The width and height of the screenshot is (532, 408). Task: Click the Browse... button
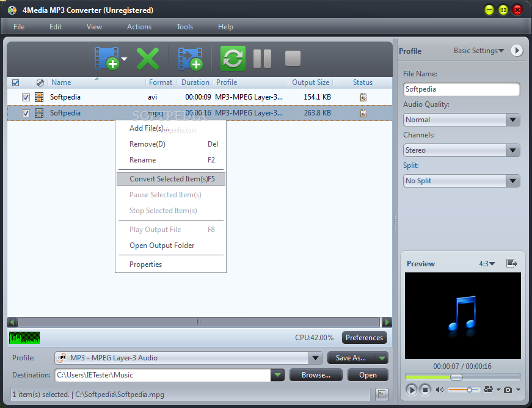coord(316,375)
